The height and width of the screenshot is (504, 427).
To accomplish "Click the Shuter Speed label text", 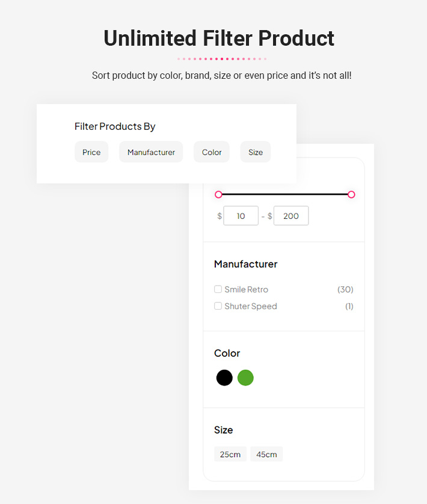I will tap(251, 306).
